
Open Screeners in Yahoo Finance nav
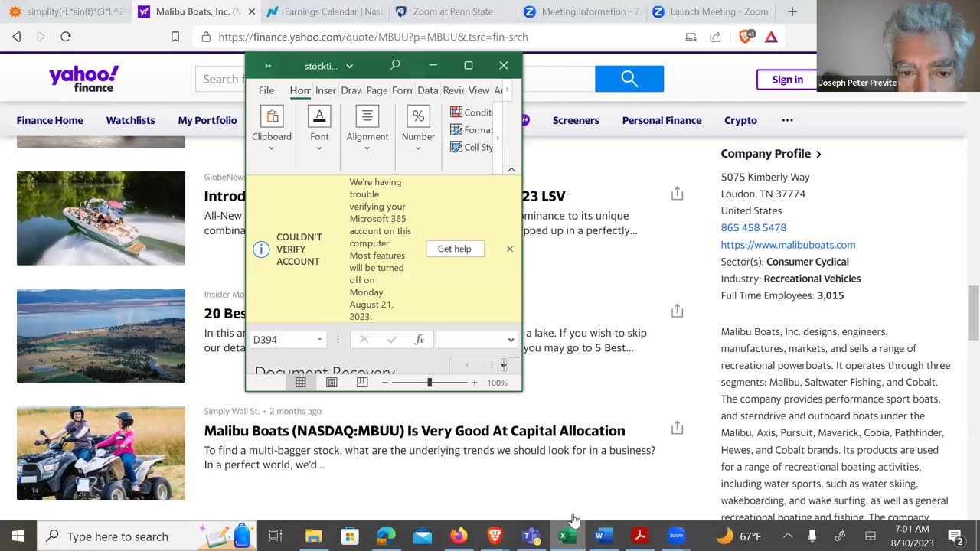pos(576,120)
